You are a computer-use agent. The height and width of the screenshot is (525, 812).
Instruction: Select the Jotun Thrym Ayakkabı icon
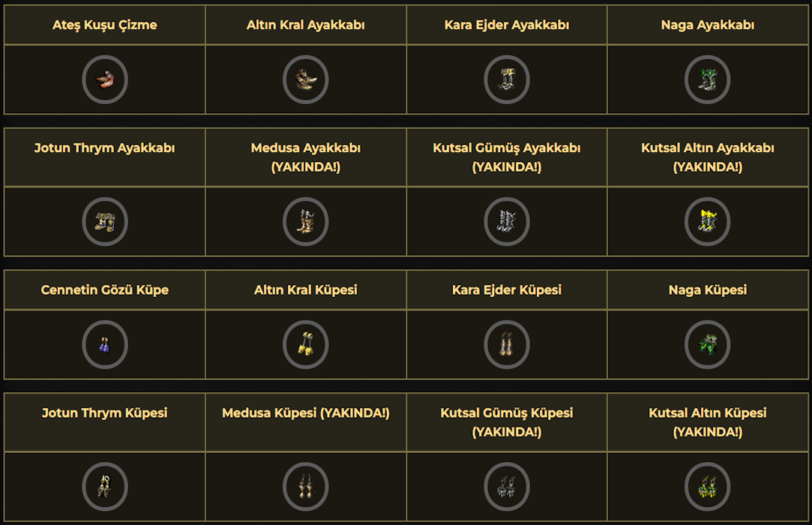point(105,221)
